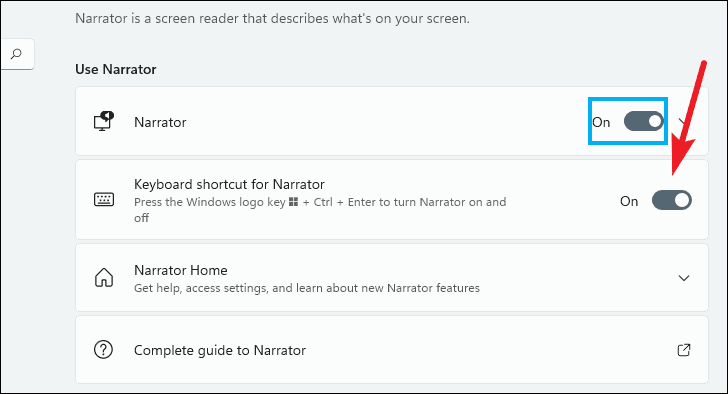Click the On label beside keyboard shortcut toggle
The height and width of the screenshot is (394, 728).
click(x=629, y=201)
